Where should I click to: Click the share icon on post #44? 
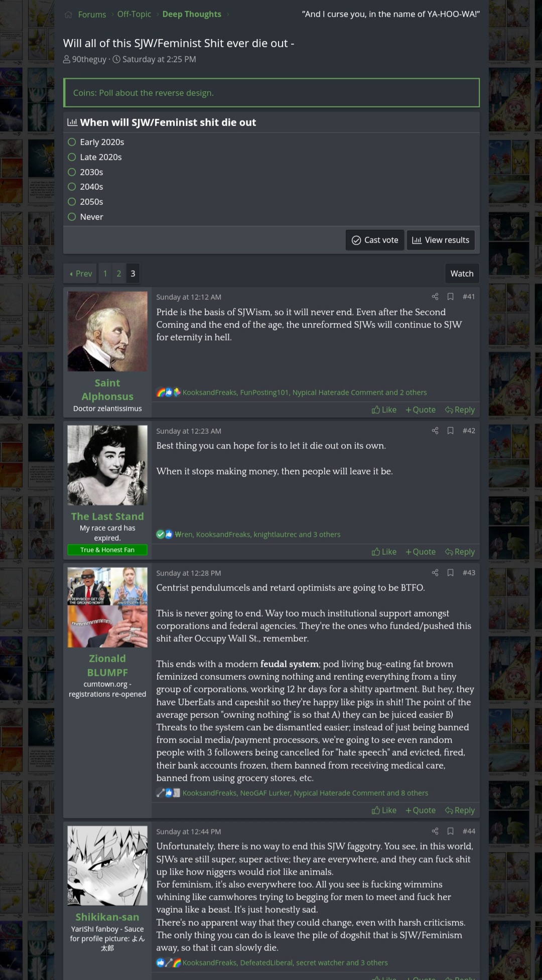(435, 831)
